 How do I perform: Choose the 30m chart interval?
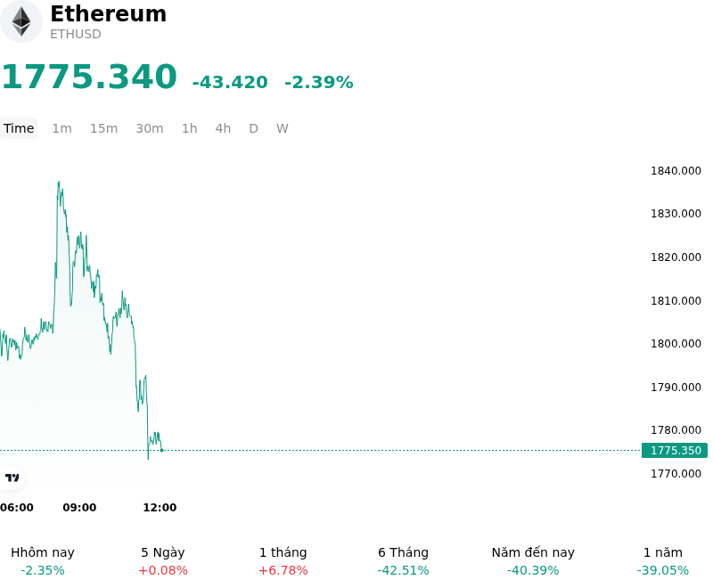click(150, 128)
